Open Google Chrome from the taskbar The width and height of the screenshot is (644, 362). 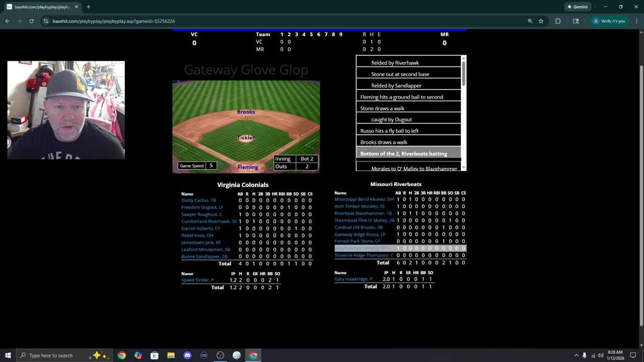point(122,355)
